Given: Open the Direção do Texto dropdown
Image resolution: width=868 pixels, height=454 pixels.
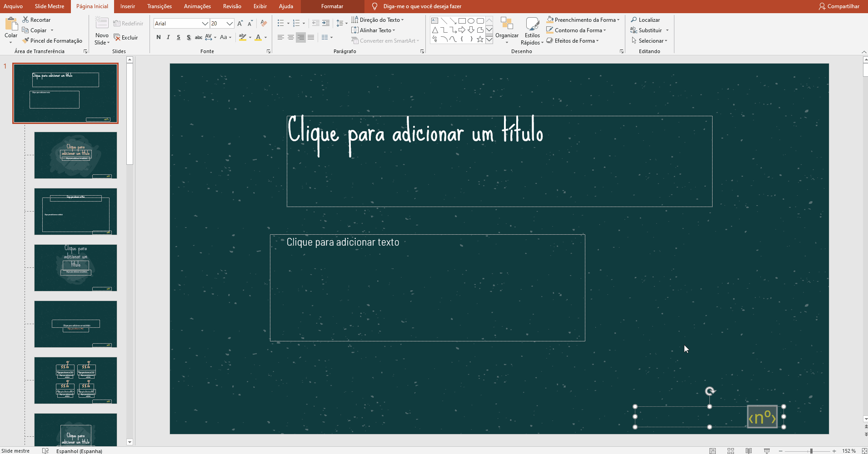Looking at the screenshot, I should coord(378,20).
